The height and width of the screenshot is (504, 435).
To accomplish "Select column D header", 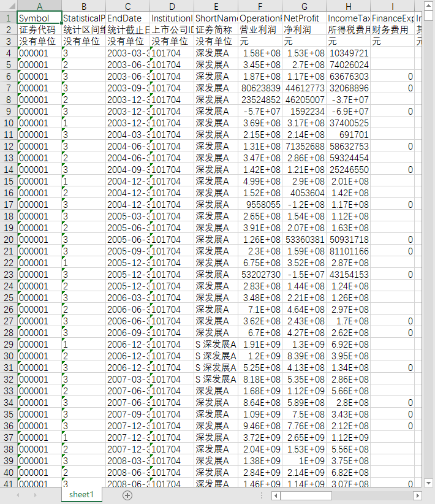I will [172, 6].
